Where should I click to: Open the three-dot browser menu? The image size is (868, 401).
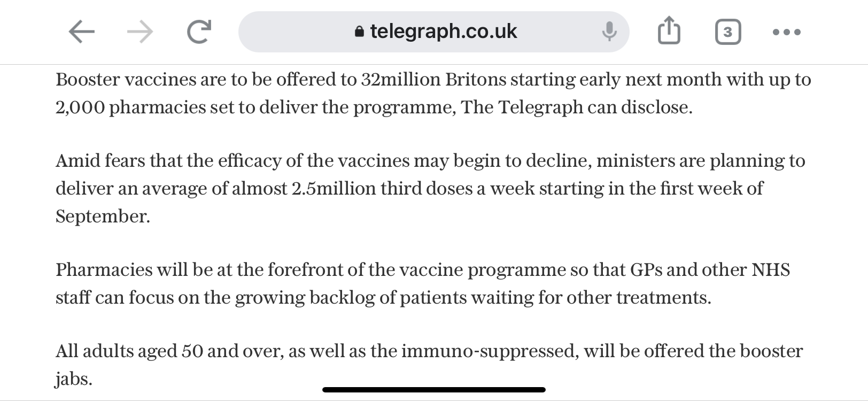pos(787,32)
